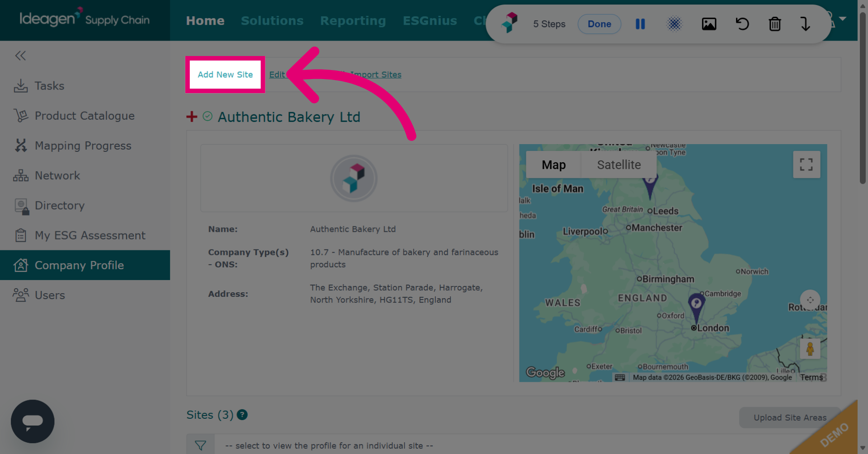Screen dimensions: 868x454
Task: Toggle fullscreen map view
Action: click(x=806, y=164)
